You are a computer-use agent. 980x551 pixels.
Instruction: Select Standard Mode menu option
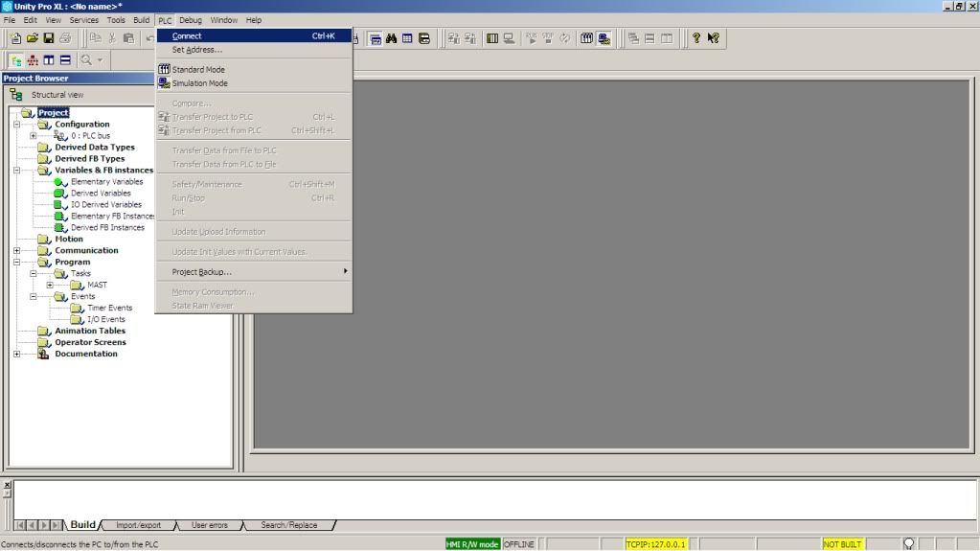coord(254,69)
